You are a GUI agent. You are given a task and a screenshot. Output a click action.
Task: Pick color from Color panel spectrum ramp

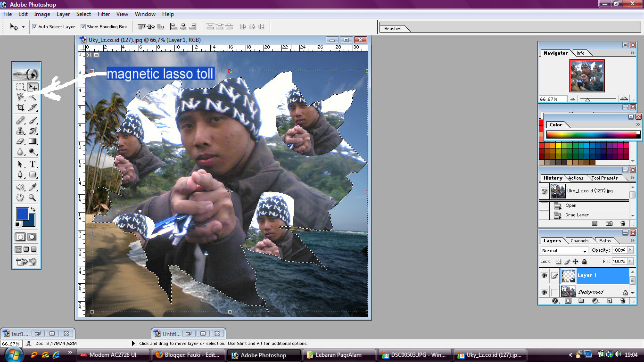pyautogui.click(x=591, y=135)
